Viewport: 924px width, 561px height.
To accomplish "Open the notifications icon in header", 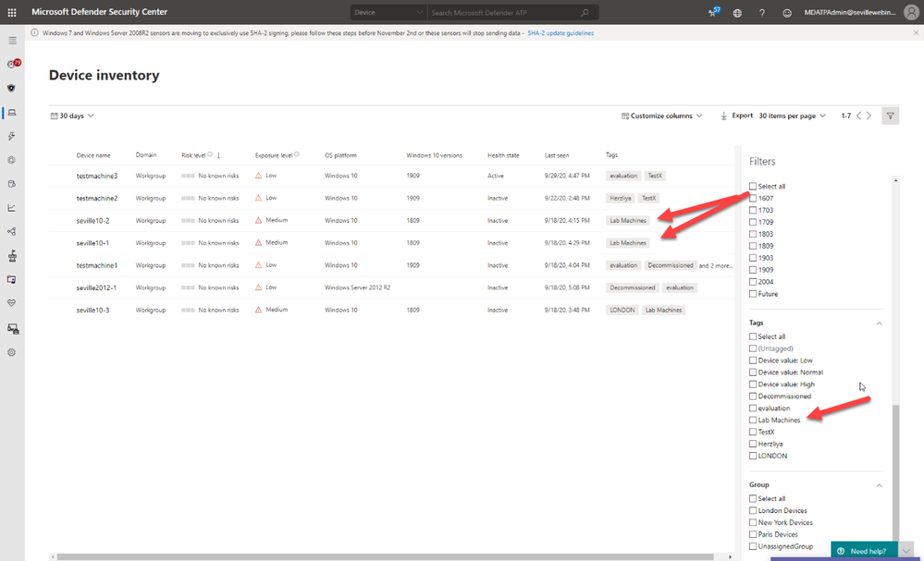I will point(714,12).
